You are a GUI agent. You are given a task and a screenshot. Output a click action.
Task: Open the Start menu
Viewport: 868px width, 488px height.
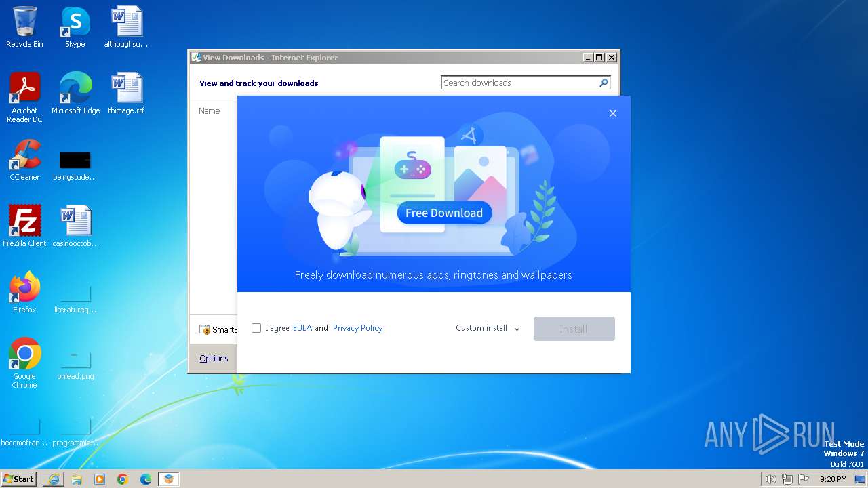[x=19, y=479]
